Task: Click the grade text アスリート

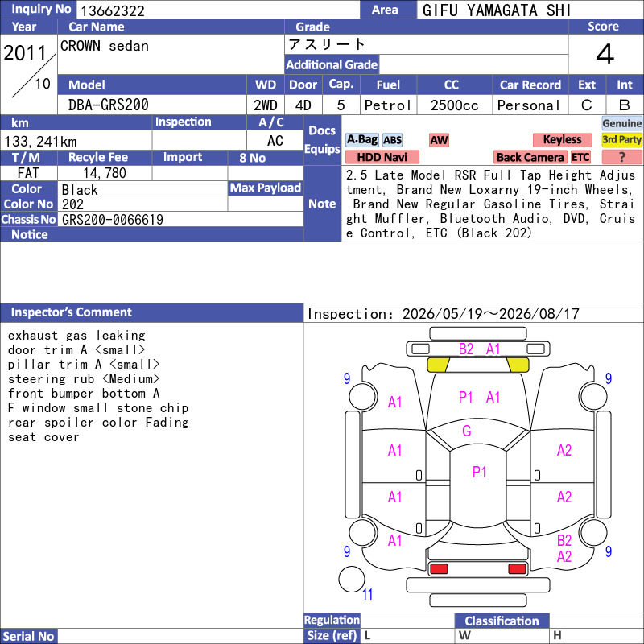Action: [x=327, y=44]
